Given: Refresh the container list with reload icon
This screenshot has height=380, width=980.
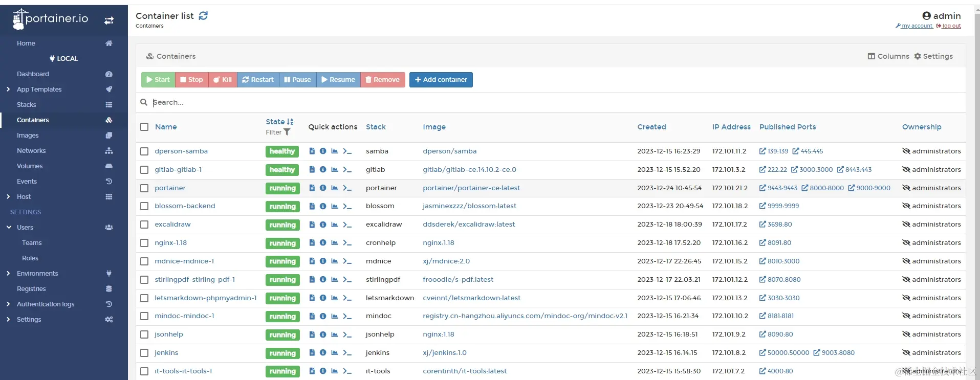Looking at the screenshot, I should [x=203, y=16].
